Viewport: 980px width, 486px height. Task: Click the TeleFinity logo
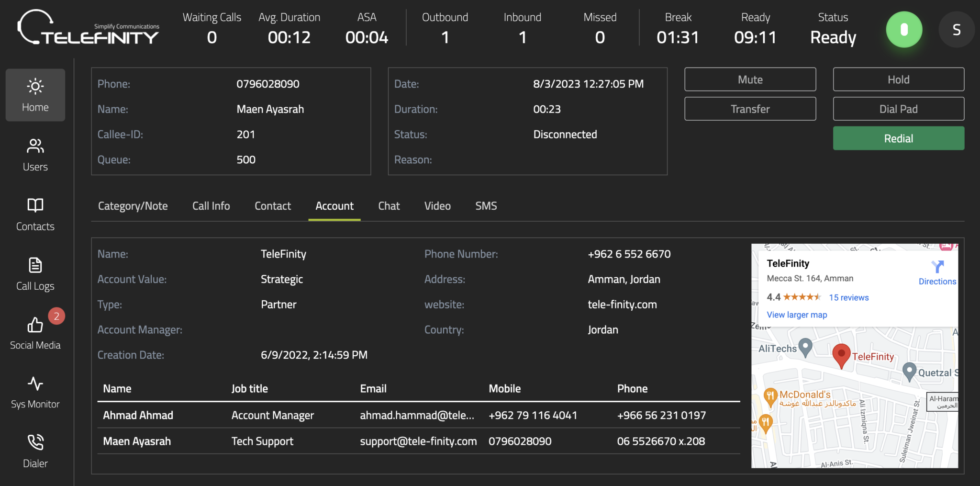coord(89,28)
